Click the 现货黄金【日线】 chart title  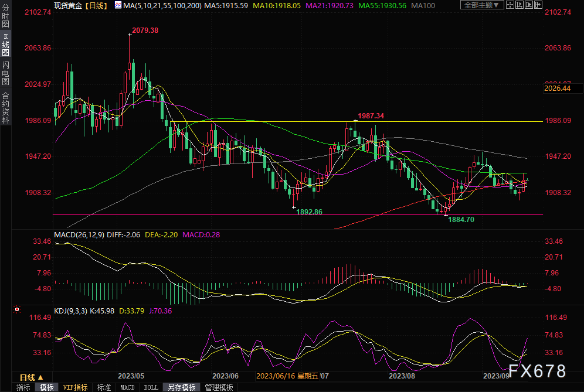(x=81, y=6)
